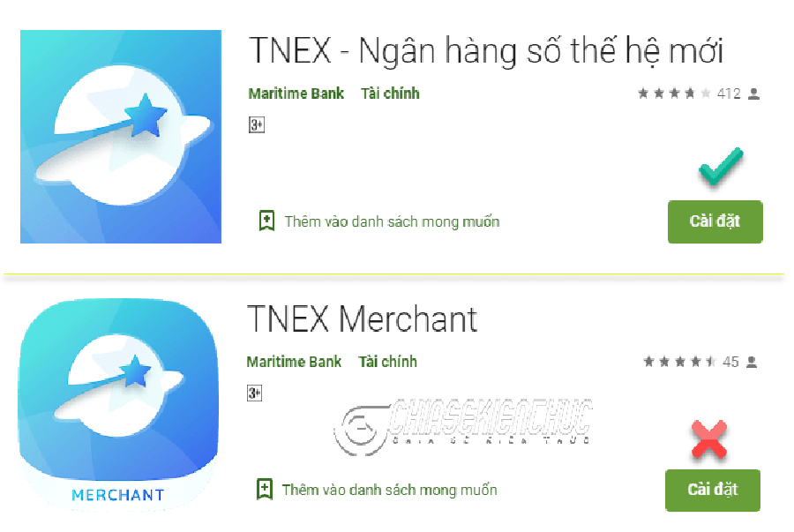The image size is (794, 532).
Task: Click the TNEX - Ngân hàng số title
Action: [x=485, y=51]
